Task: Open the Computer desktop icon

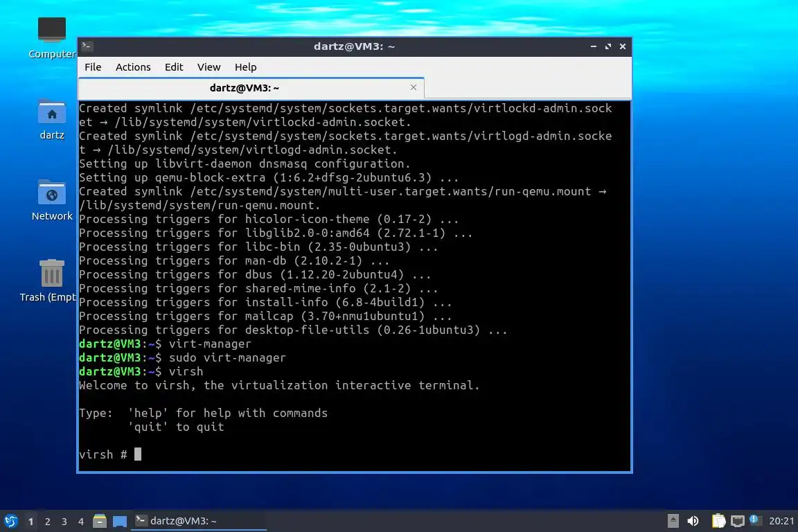Action: point(51,37)
